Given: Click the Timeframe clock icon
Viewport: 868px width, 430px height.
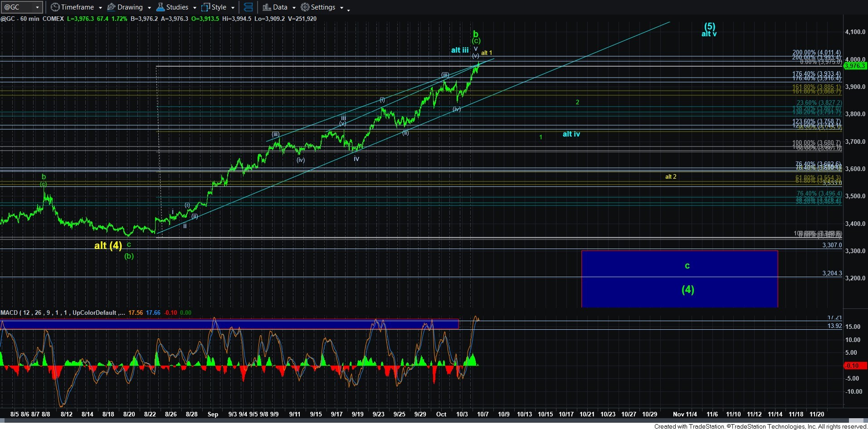Looking at the screenshot, I should coord(55,7).
